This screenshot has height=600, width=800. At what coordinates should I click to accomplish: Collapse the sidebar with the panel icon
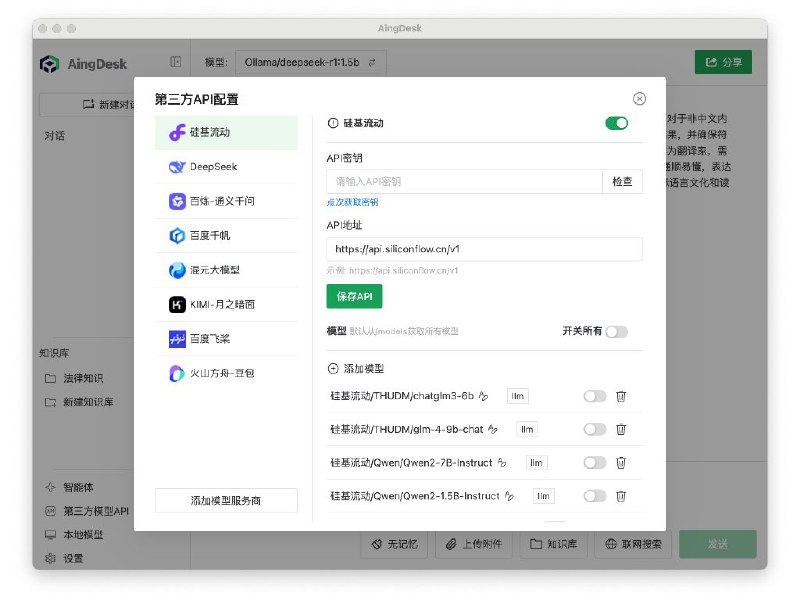176,62
